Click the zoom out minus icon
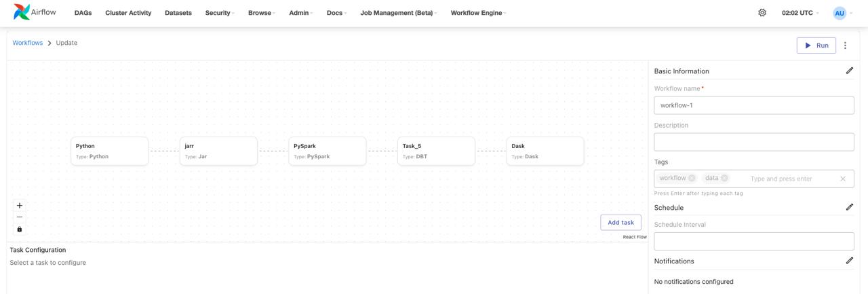The width and height of the screenshot is (868, 294). point(20,217)
